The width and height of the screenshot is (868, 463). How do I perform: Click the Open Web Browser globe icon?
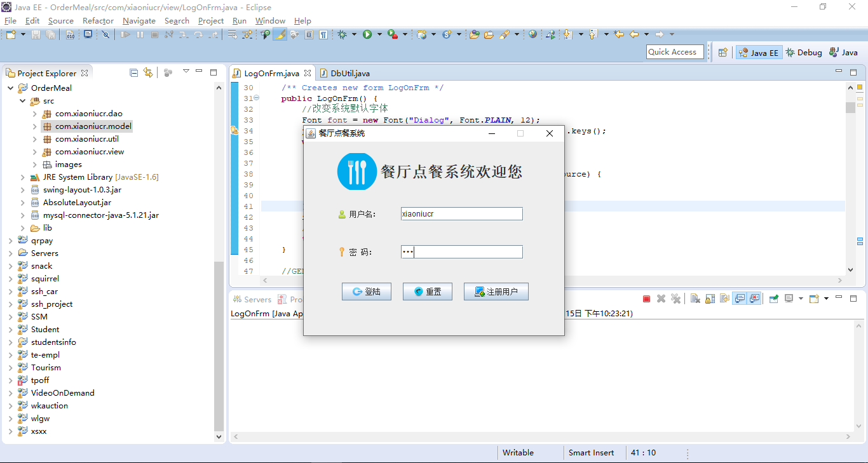[x=532, y=34]
